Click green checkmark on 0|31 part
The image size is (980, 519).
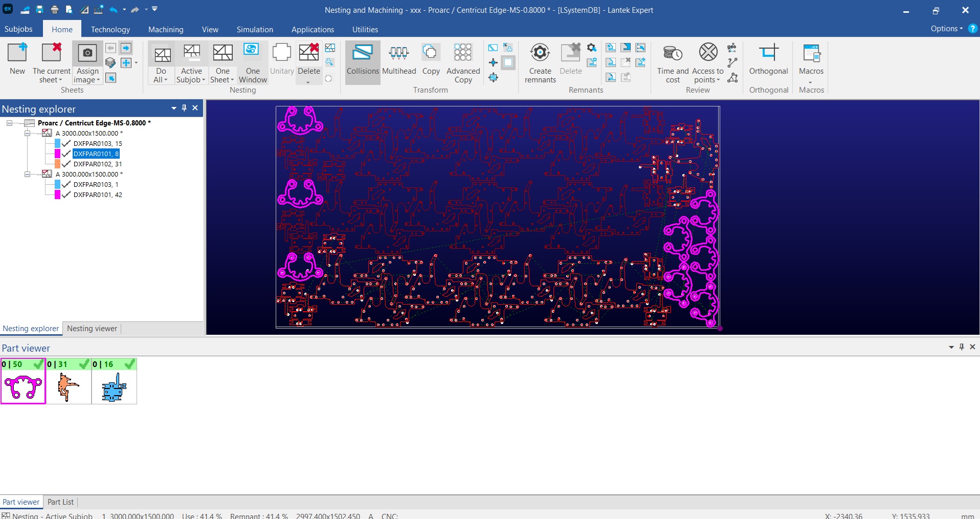[84, 364]
